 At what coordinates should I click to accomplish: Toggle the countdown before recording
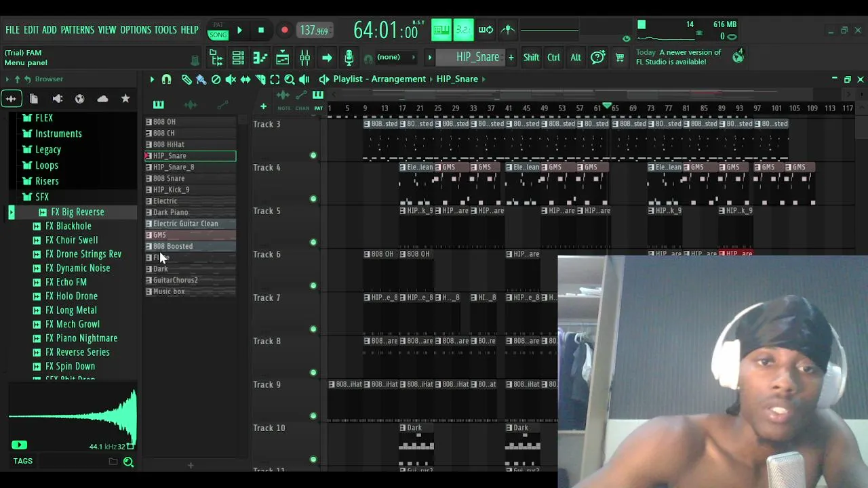[463, 30]
